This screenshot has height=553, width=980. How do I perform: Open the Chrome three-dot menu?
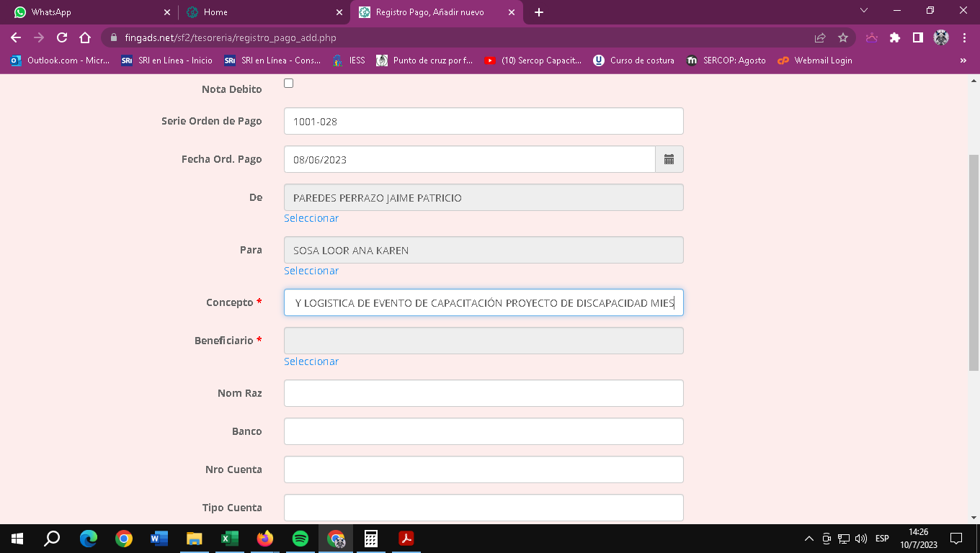click(964, 37)
